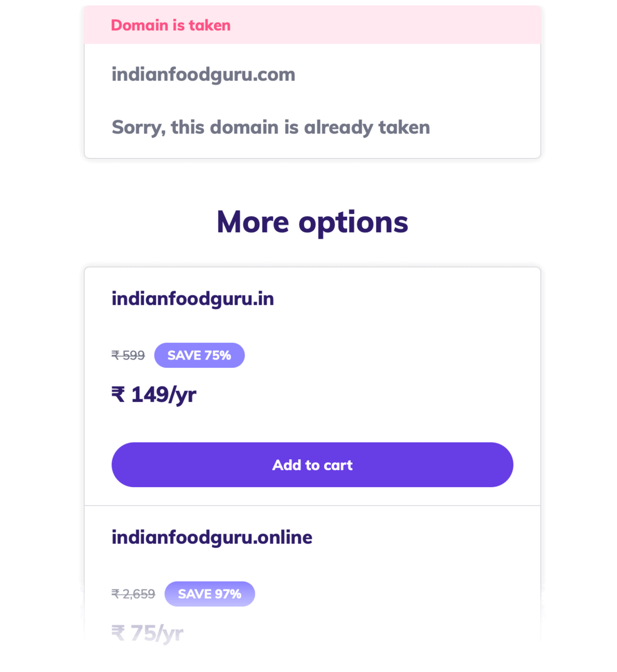Open the indianfoodguru.in result card
The width and height of the screenshot is (617, 672).
pos(312,386)
